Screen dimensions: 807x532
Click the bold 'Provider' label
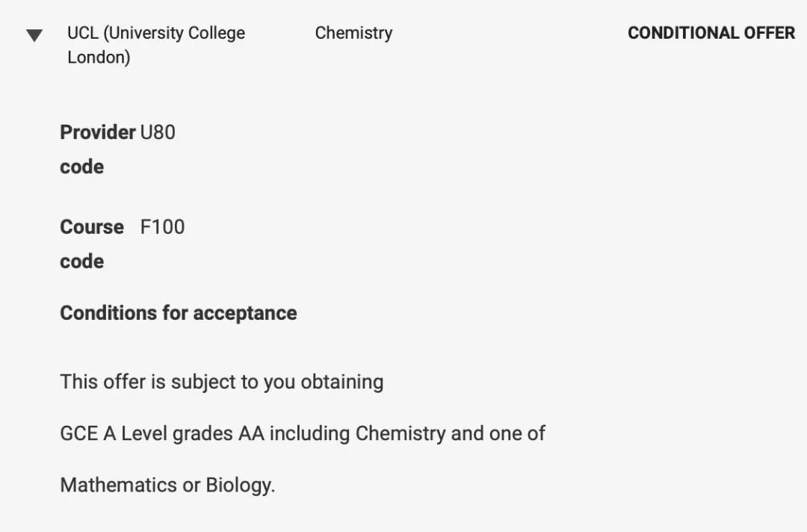point(97,132)
